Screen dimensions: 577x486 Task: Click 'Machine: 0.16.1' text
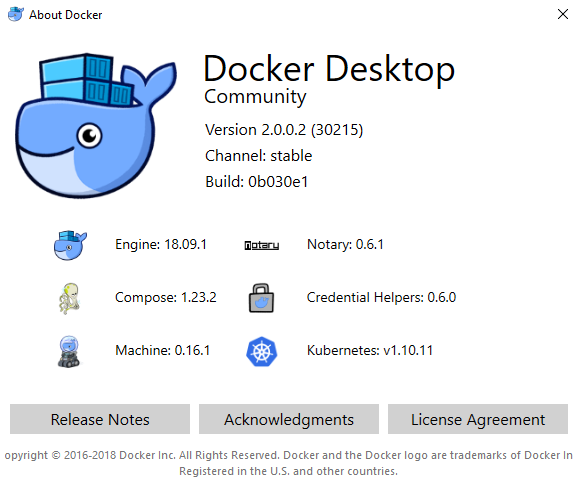[163, 350]
